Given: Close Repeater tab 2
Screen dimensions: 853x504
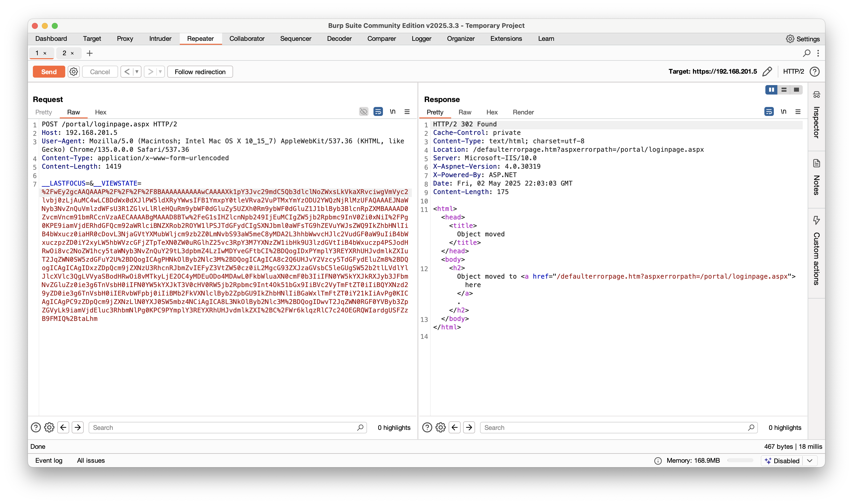Looking at the screenshot, I should (x=72, y=53).
